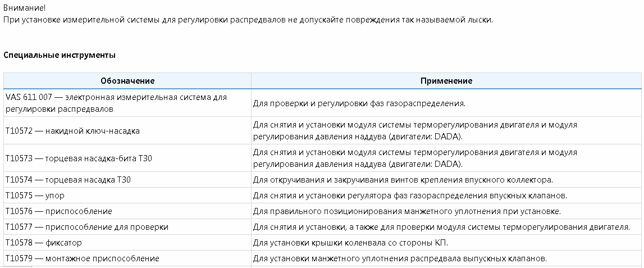
Task: Click the "Специальные инструменты" heading
Action: point(60,55)
